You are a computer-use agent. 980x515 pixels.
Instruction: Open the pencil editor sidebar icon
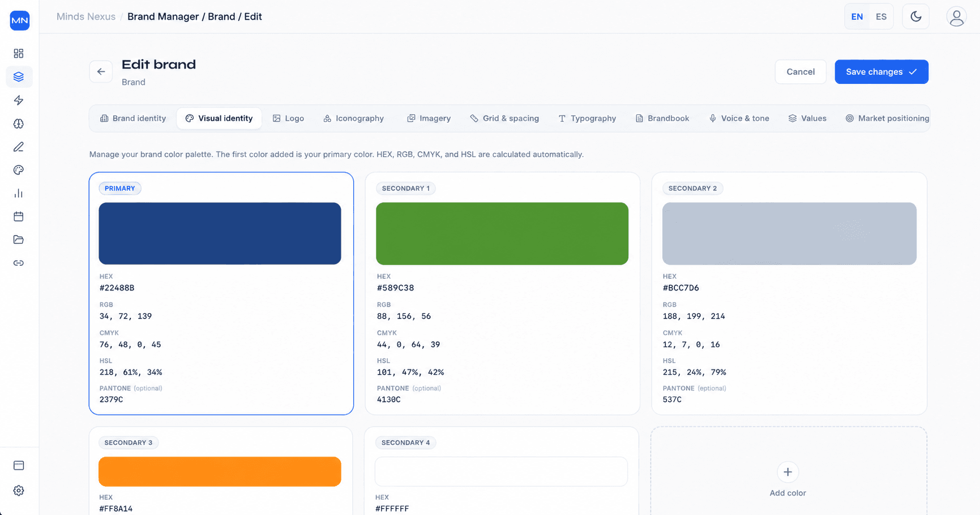point(19,147)
